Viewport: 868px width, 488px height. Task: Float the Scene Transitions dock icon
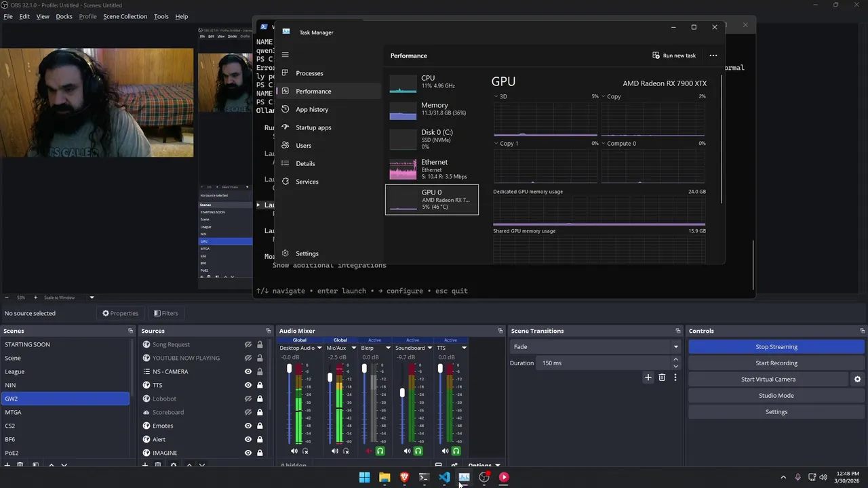(677, 331)
